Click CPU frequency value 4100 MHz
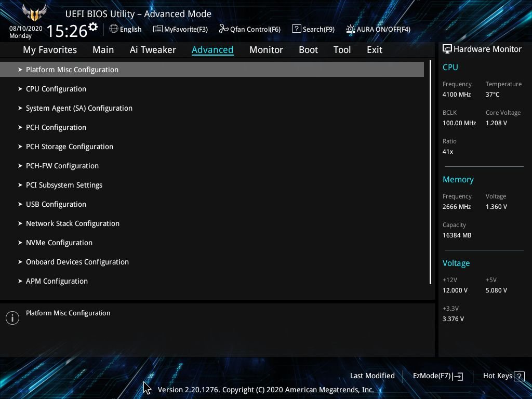This screenshot has height=399, width=532. click(x=456, y=95)
